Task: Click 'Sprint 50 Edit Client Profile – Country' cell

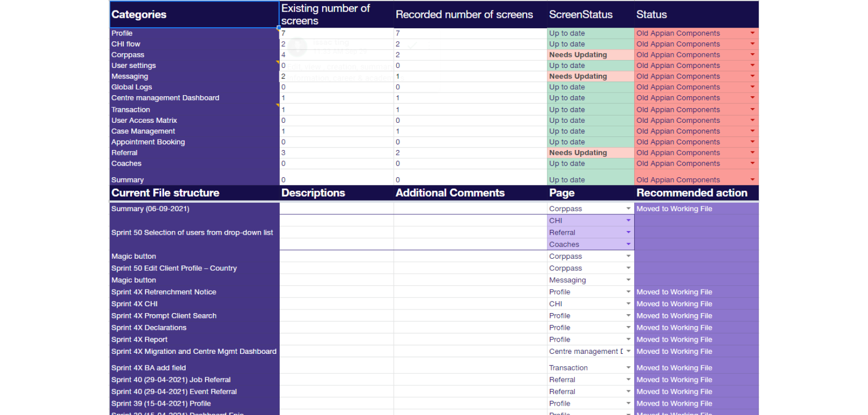Action: [x=195, y=268]
